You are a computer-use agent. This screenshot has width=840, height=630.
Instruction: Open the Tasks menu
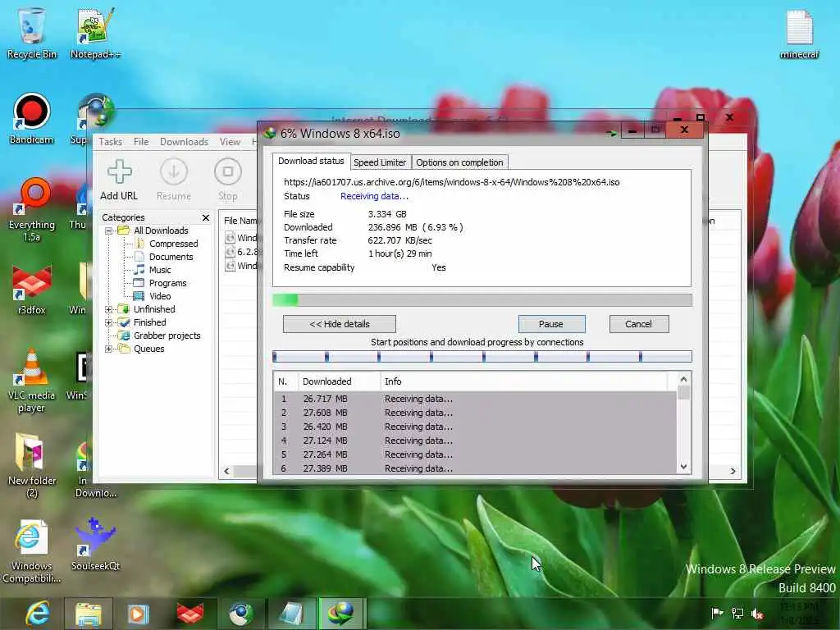[111, 141]
